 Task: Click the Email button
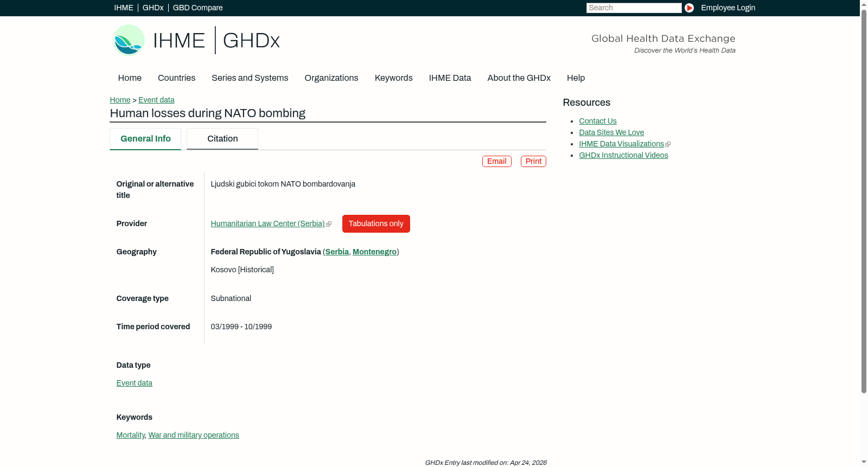click(497, 162)
